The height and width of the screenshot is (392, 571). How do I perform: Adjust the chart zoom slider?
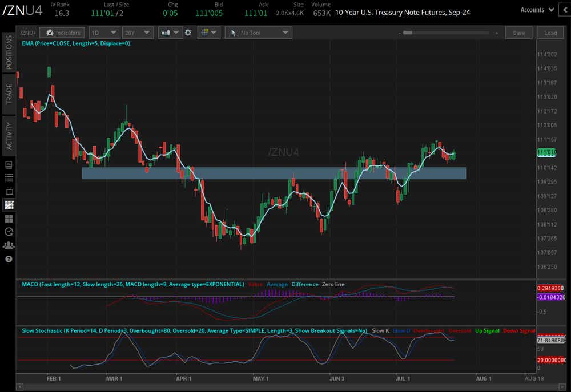click(x=408, y=33)
